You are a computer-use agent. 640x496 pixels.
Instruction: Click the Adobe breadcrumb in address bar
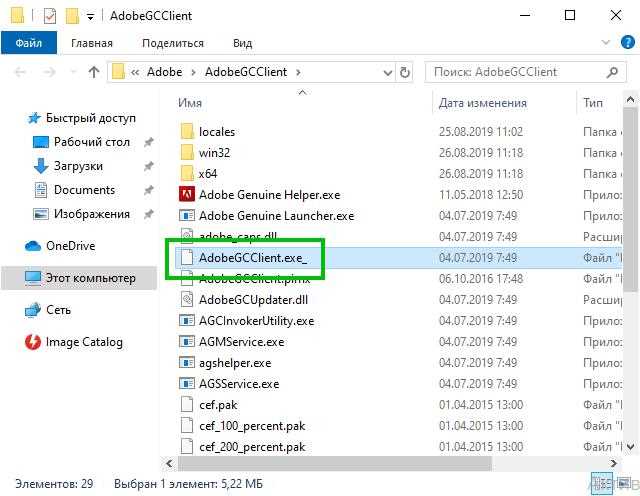164,72
